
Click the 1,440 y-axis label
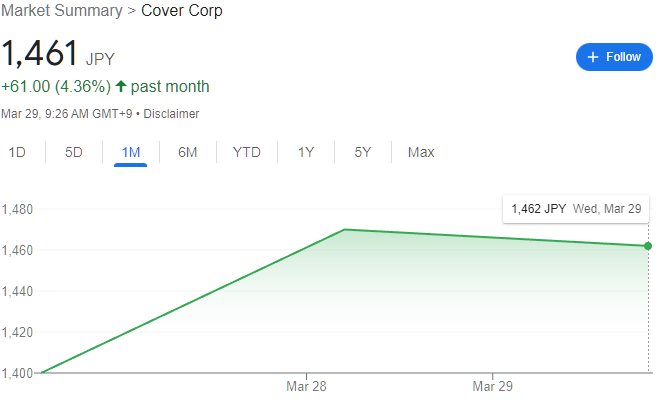click(x=17, y=291)
